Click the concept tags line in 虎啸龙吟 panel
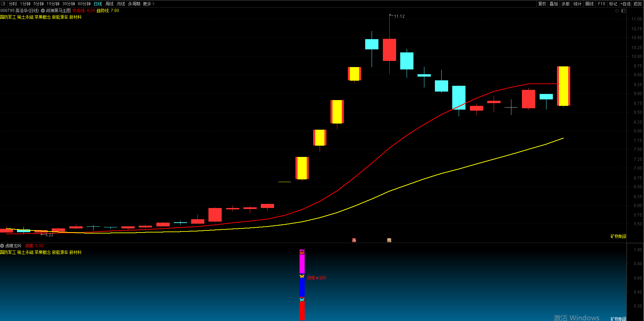 coord(41,252)
